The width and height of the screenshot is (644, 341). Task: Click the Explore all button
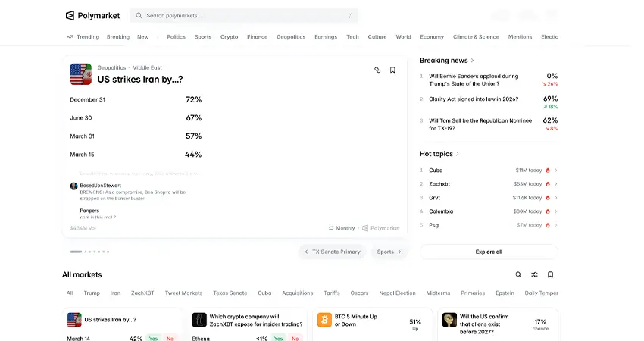[x=489, y=252]
